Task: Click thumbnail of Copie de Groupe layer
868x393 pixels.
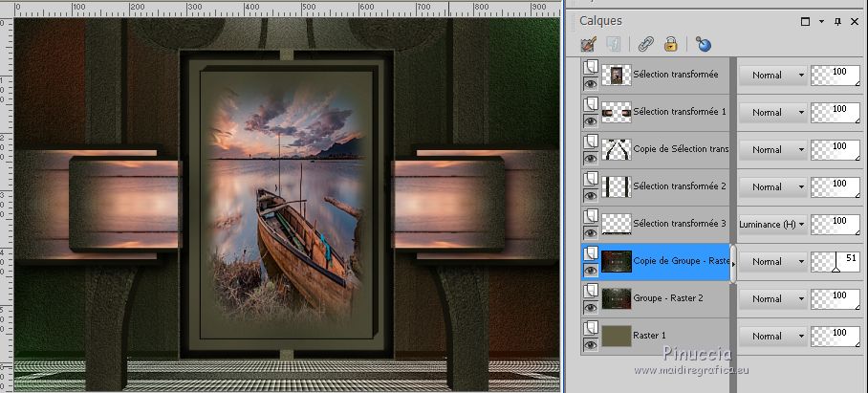Action: click(617, 261)
